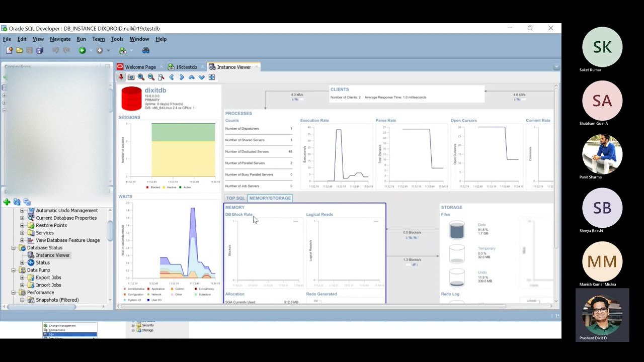
Task: Click the fit-to-window icon
Action: 212,77
